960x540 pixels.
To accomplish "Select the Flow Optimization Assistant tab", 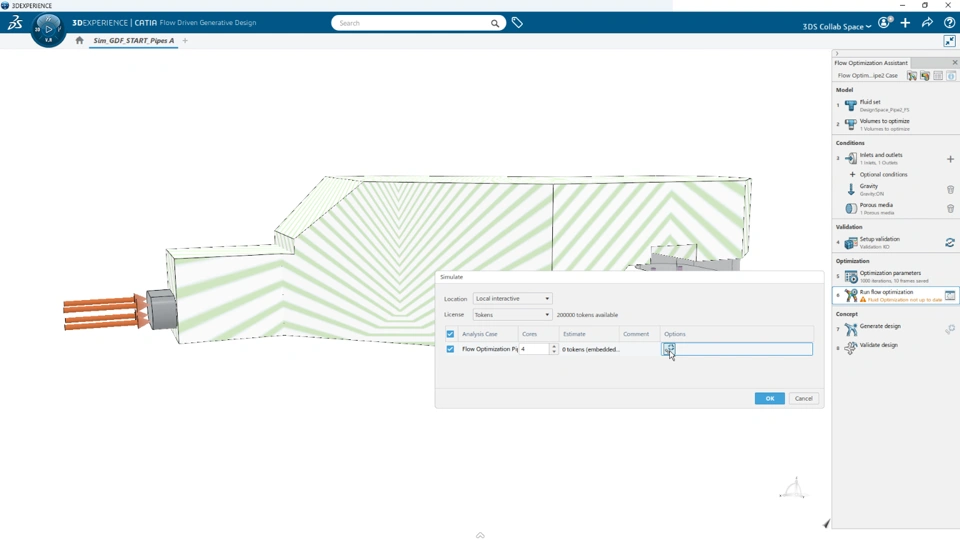I will tap(871, 62).
